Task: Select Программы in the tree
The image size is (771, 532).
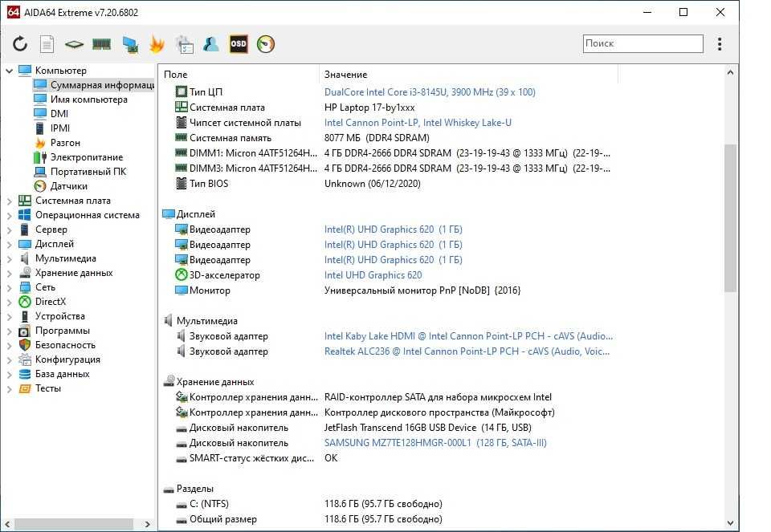Action: (x=62, y=331)
